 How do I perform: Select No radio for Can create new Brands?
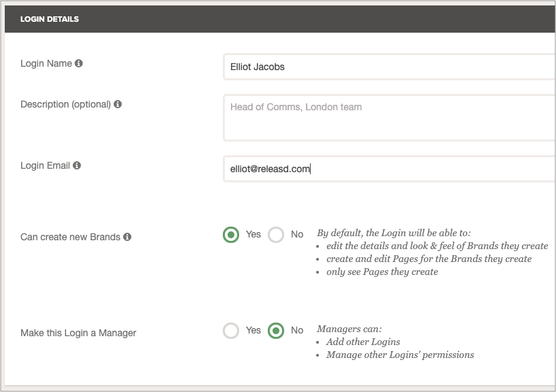(x=276, y=235)
